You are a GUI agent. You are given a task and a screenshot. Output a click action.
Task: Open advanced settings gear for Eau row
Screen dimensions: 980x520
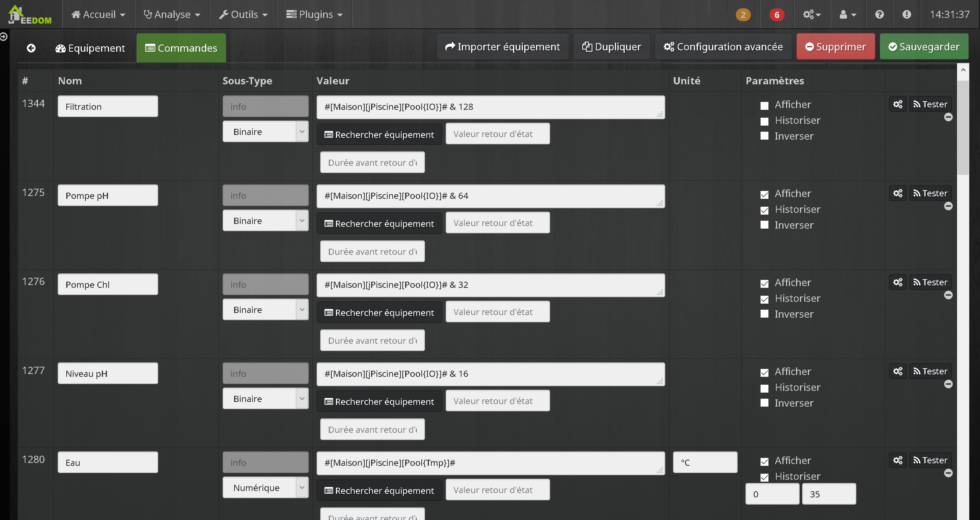coord(898,460)
